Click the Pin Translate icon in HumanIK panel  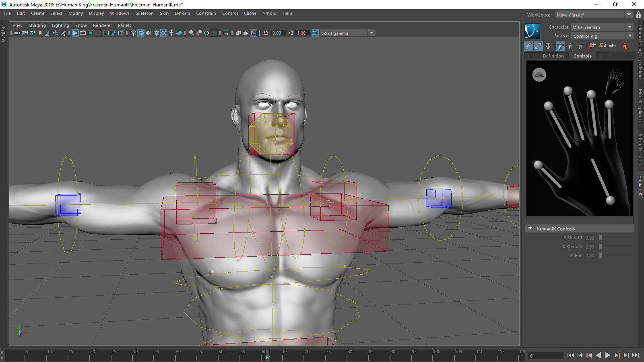coord(592,46)
